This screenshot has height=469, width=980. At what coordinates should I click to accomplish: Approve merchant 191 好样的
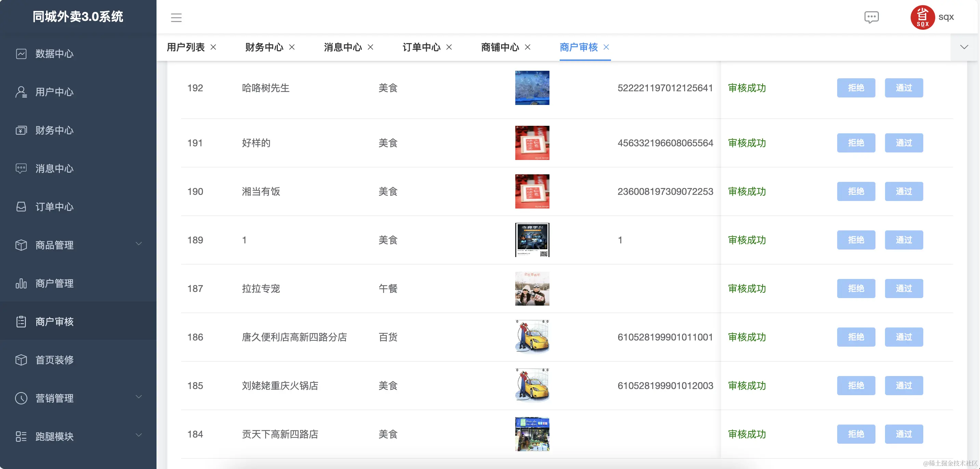[904, 143]
